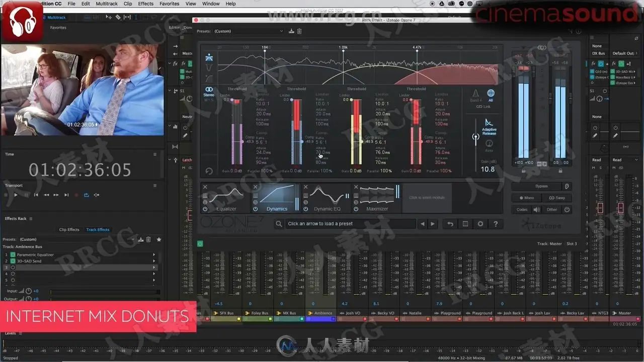This screenshot has width=644, height=362.
Task: Load the next Ozone preset
Action: (432, 224)
